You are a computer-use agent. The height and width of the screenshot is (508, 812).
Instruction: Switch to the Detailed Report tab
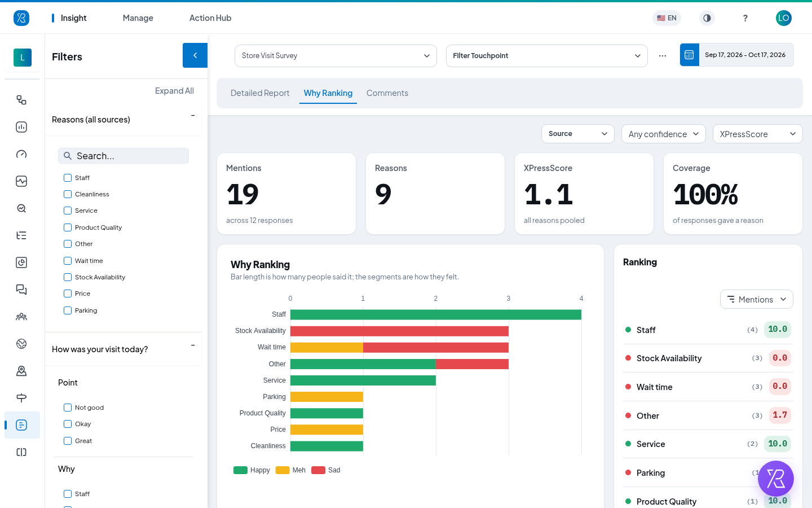pyautogui.click(x=260, y=93)
